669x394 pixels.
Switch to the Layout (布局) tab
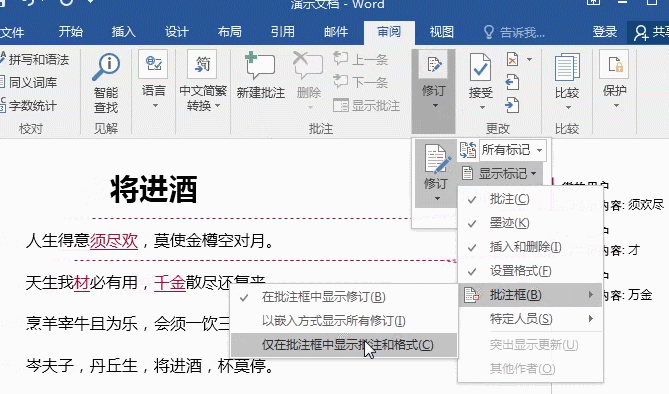[x=230, y=32]
